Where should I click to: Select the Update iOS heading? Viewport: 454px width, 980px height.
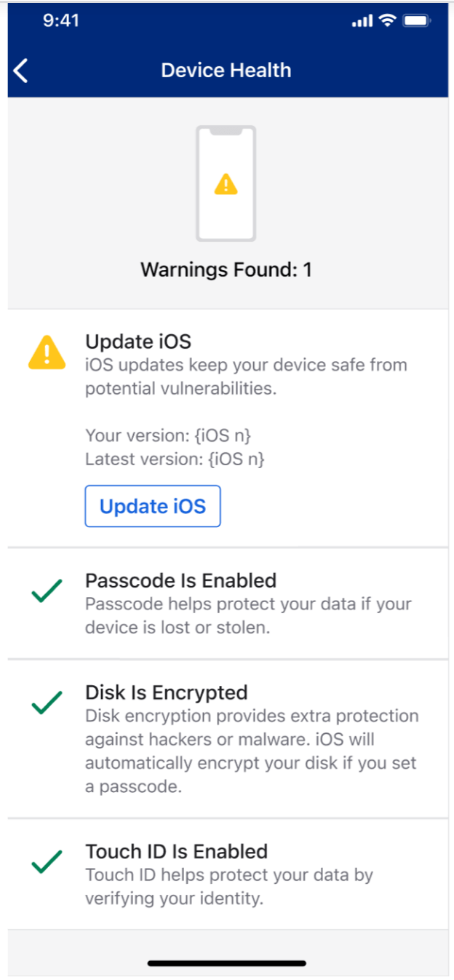(x=138, y=341)
